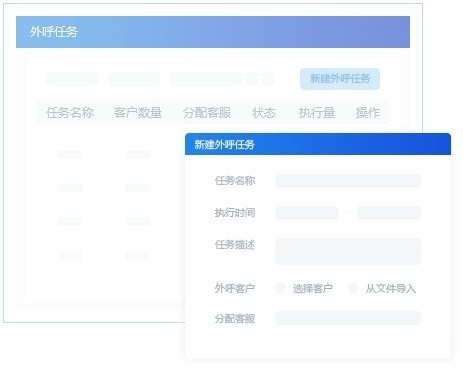Image resolution: width=463 pixels, height=378 pixels.
Task: Click the 外呼客户 field label
Action: 235,288
